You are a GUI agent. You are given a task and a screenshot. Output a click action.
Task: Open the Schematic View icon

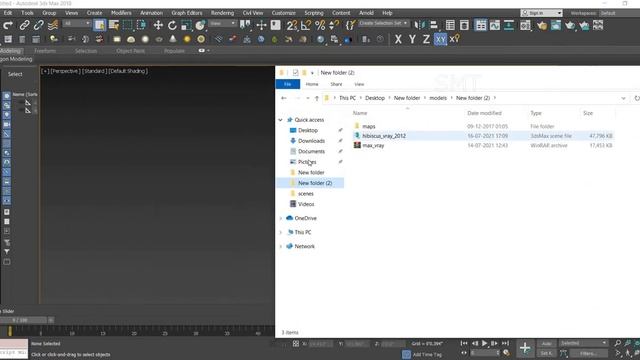tap(509, 25)
